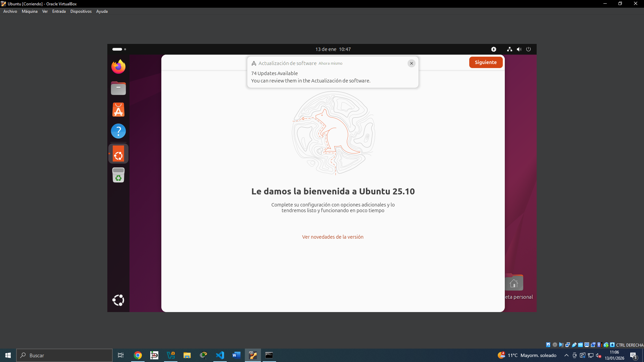Open the clock and calendar at 10:47

point(333,49)
